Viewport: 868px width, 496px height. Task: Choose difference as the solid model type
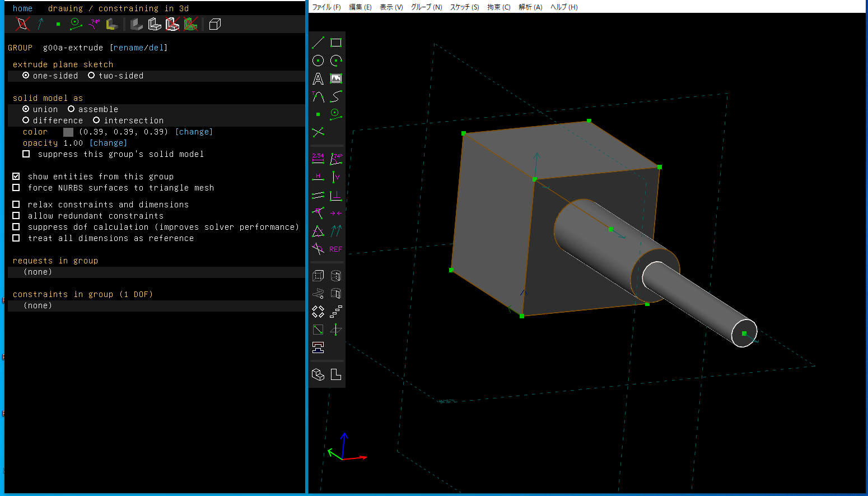[26, 120]
